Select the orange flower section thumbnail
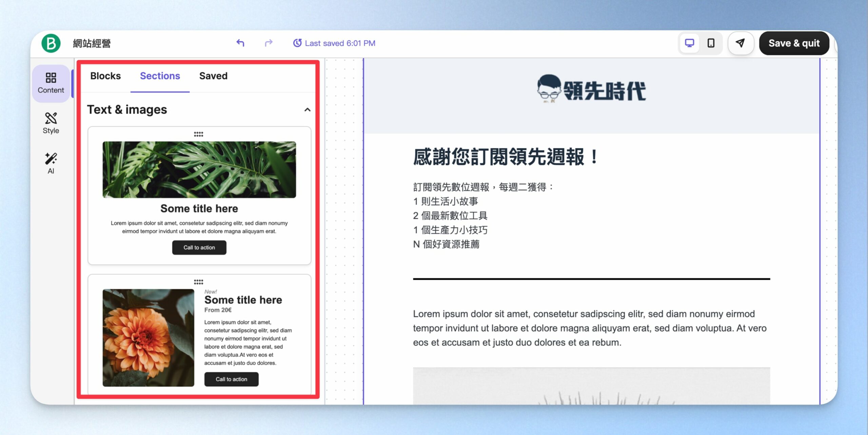Image resolution: width=868 pixels, height=435 pixels. coord(149,337)
